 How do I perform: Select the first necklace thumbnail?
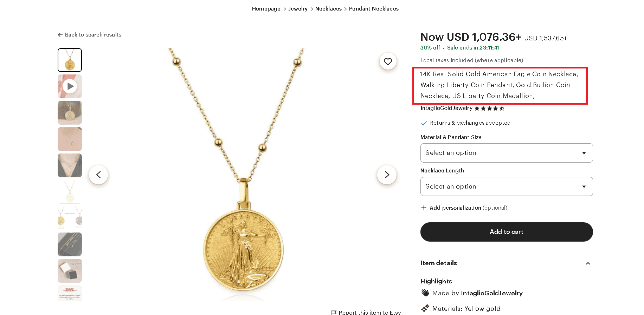coord(70,60)
